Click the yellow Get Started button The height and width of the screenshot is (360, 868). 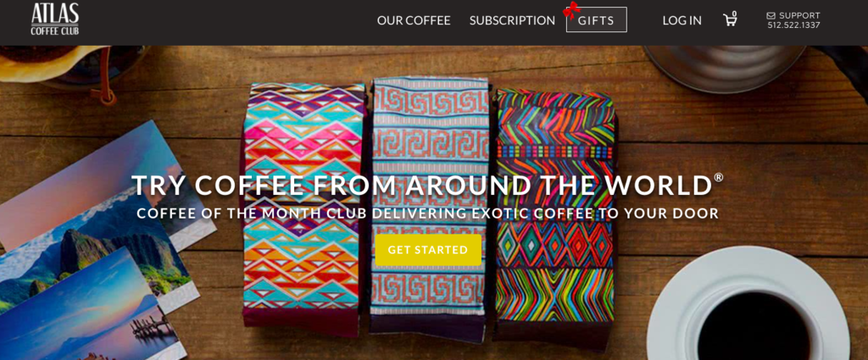tap(428, 250)
